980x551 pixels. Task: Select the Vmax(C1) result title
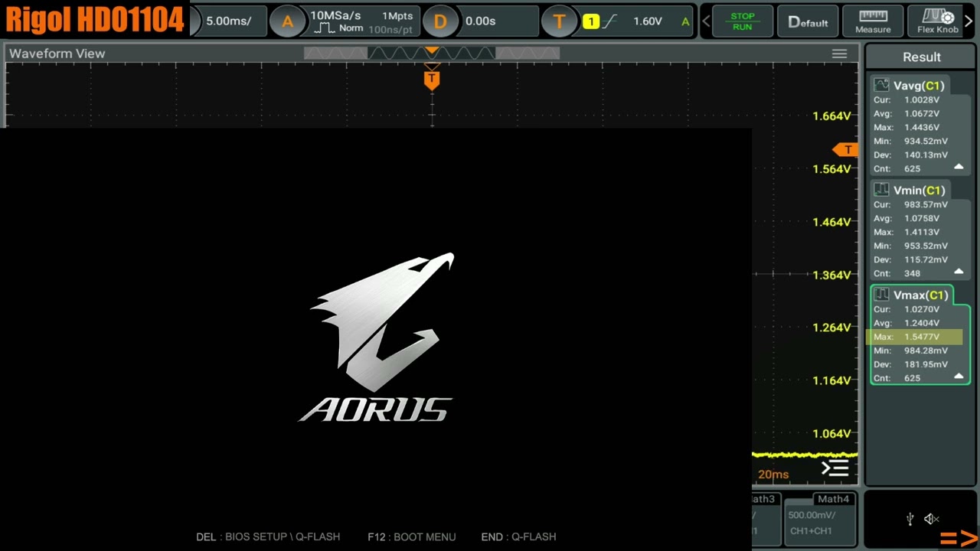pos(920,295)
